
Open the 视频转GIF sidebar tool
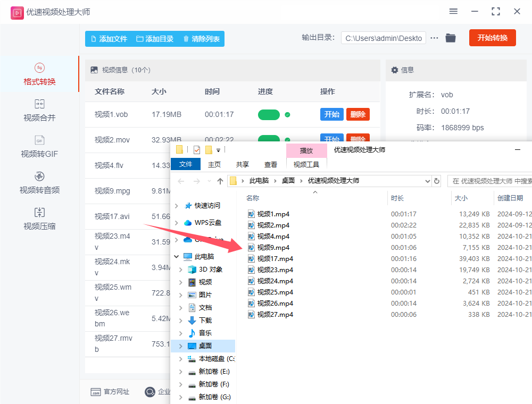tap(39, 146)
